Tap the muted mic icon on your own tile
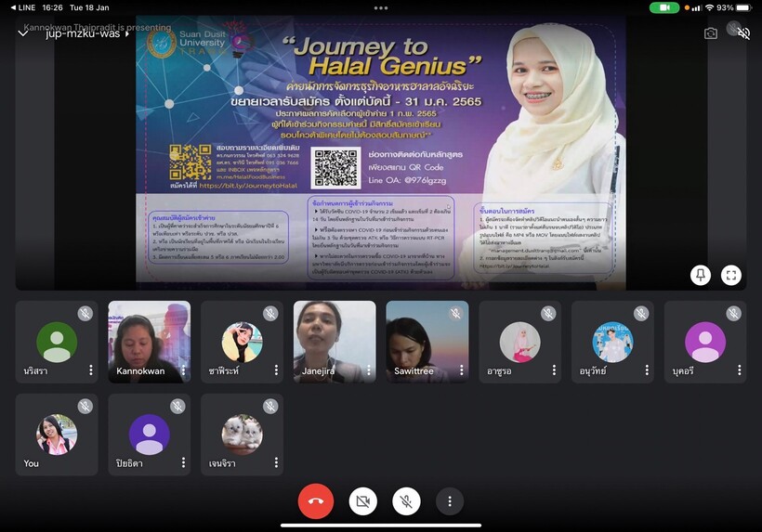762x532 pixels. [x=85, y=407]
